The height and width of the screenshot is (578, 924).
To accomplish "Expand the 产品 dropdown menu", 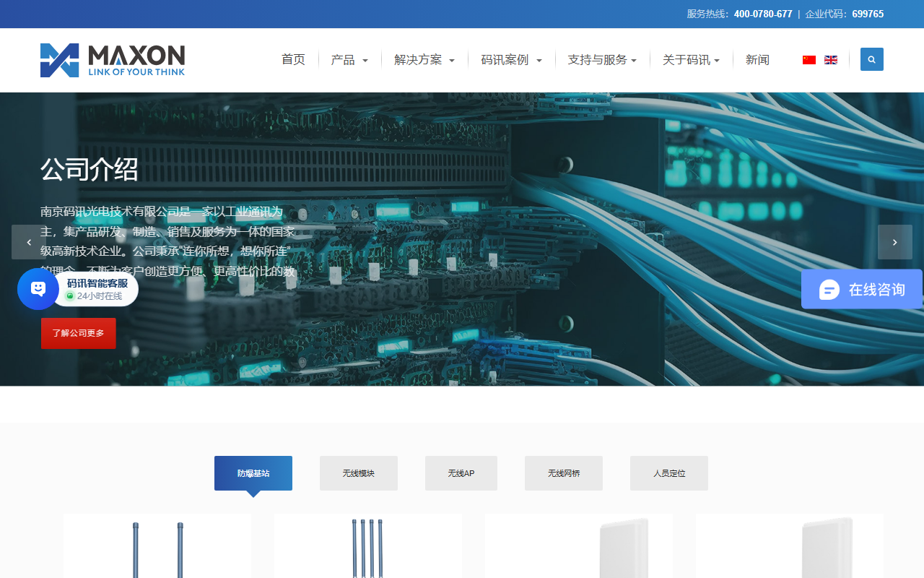I will (349, 60).
